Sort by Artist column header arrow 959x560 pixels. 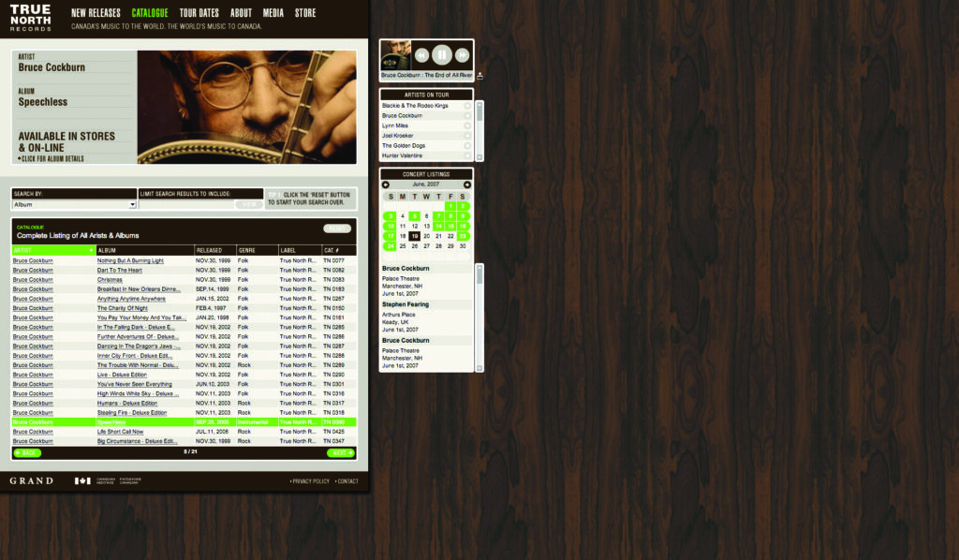click(x=91, y=251)
